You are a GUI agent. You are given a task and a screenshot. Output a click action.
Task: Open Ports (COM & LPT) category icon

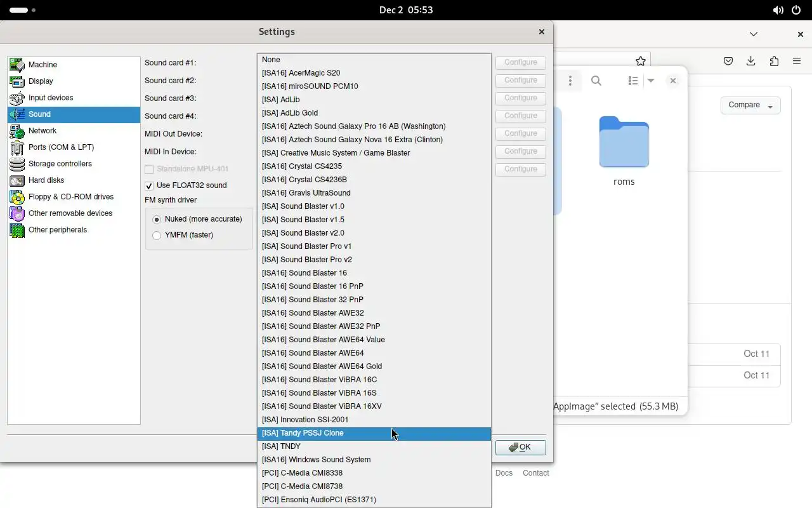pos(17,147)
